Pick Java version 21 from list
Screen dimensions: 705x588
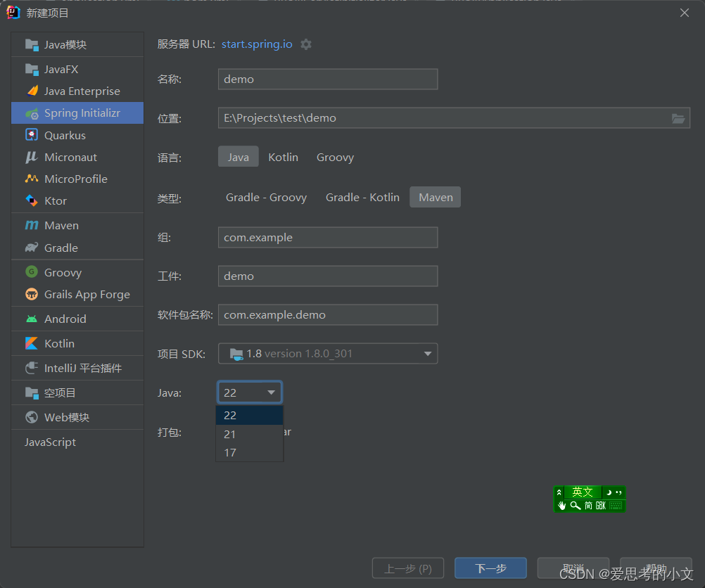(x=250, y=434)
